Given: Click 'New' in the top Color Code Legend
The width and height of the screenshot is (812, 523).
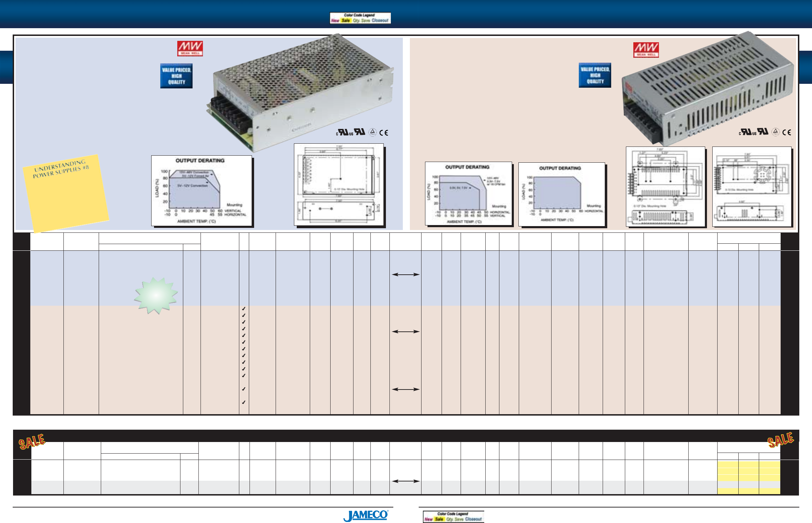Looking at the screenshot, I should coord(335,20).
